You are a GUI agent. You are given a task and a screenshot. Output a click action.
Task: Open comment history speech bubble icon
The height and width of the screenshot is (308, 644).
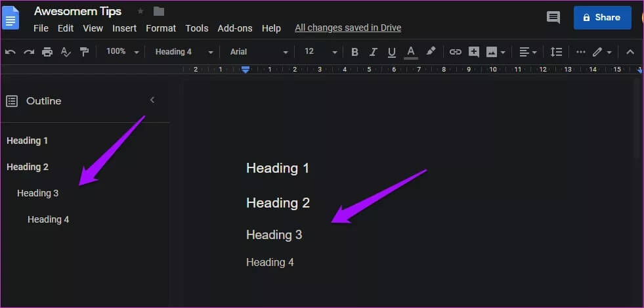[553, 17]
